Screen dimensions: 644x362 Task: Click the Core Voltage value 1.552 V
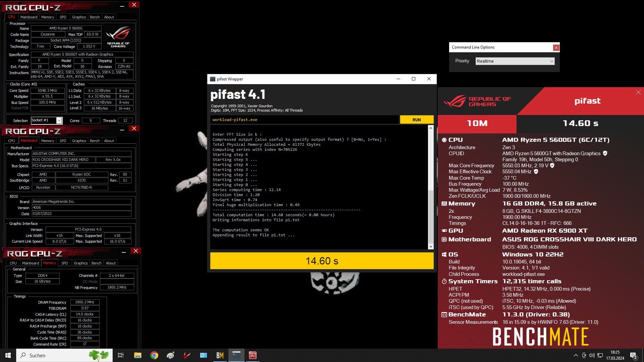tap(89, 46)
